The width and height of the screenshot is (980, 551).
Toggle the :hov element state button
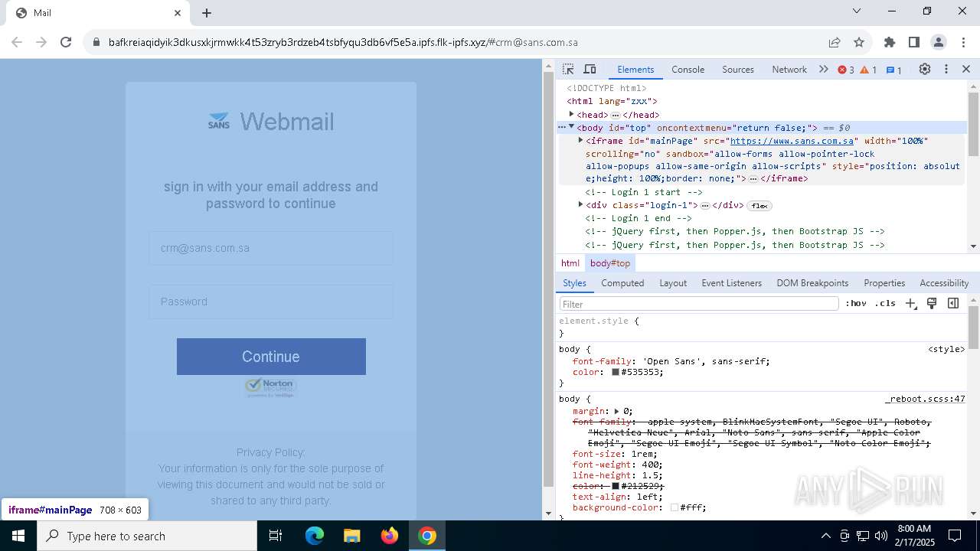[x=856, y=303]
